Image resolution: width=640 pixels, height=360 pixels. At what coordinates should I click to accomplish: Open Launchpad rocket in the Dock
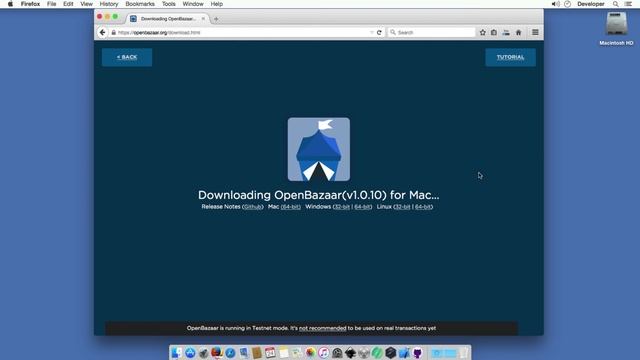coord(203,353)
